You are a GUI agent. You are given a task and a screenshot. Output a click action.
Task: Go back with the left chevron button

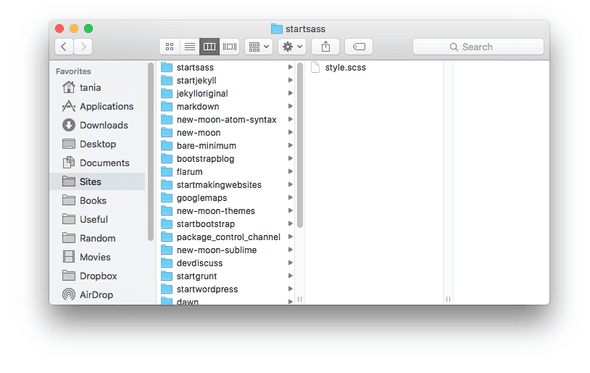[x=64, y=47]
